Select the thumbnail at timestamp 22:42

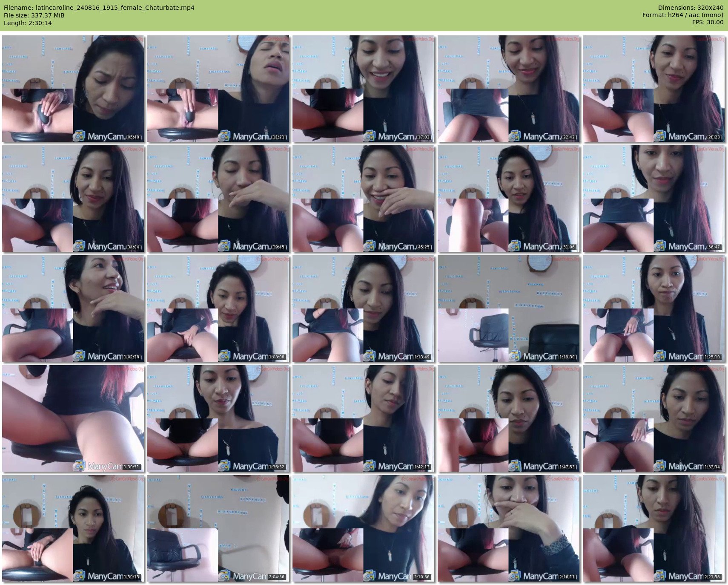[508, 89]
